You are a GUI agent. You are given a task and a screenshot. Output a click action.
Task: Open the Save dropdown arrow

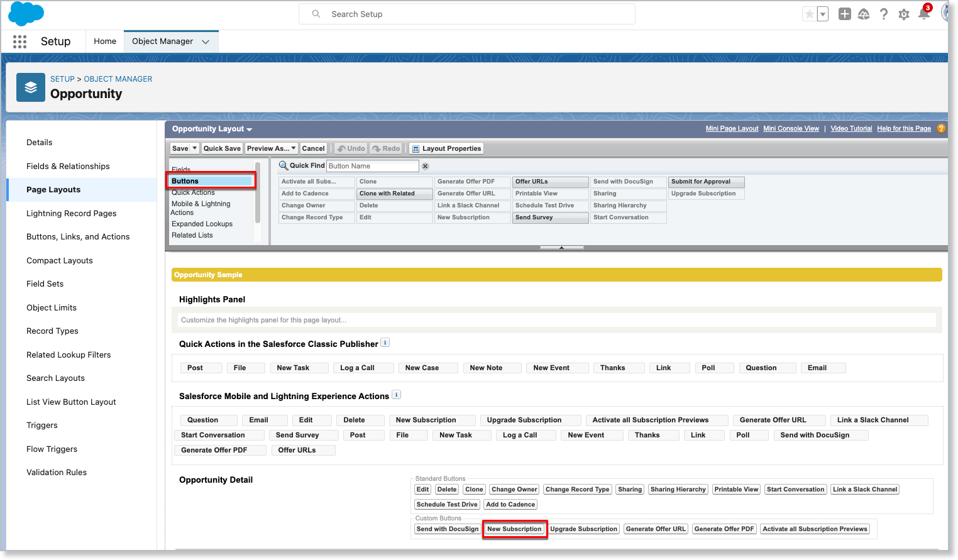point(195,148)
